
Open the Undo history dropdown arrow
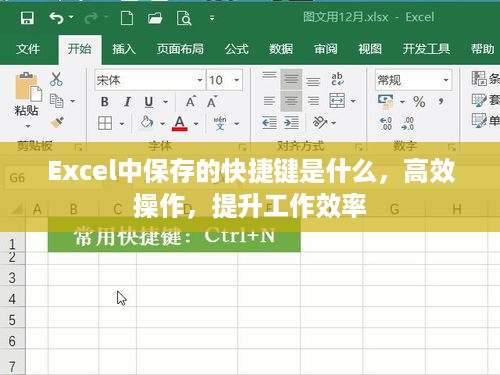(x=71, y=17)
